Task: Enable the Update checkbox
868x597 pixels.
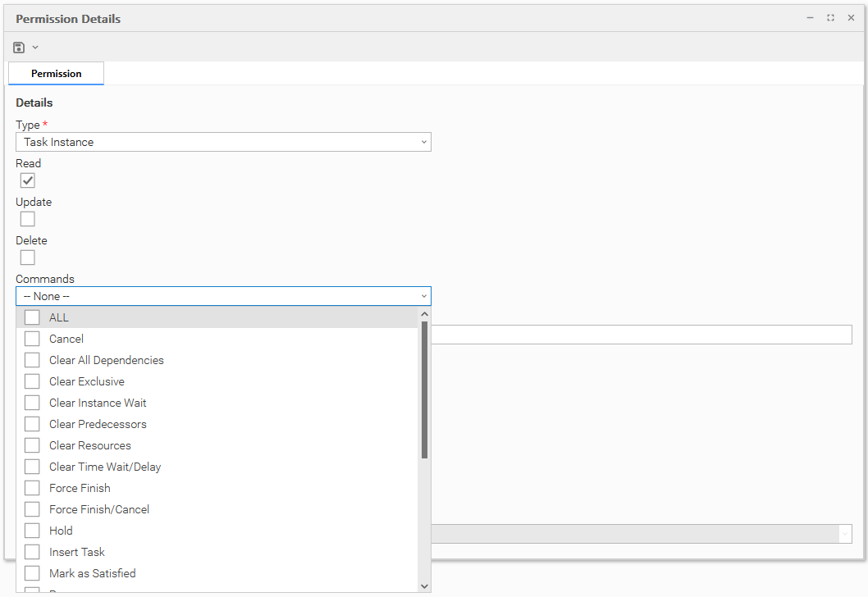Action: coord(28,219)
